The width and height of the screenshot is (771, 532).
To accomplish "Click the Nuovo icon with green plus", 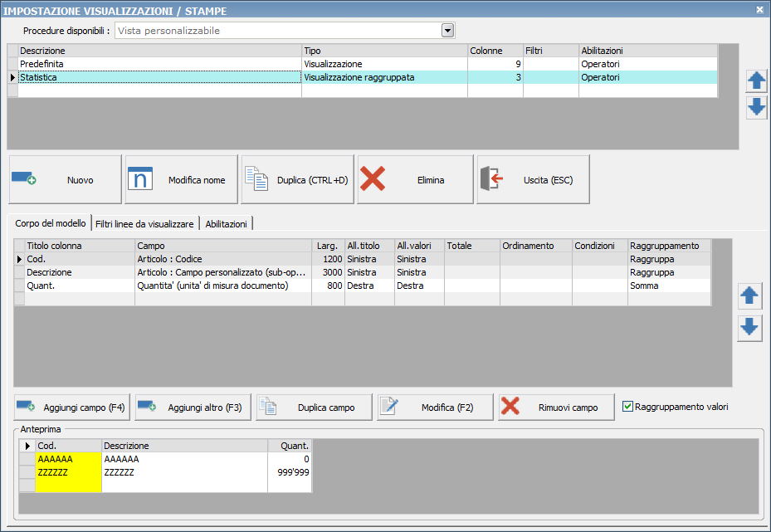I will point(23,178).
